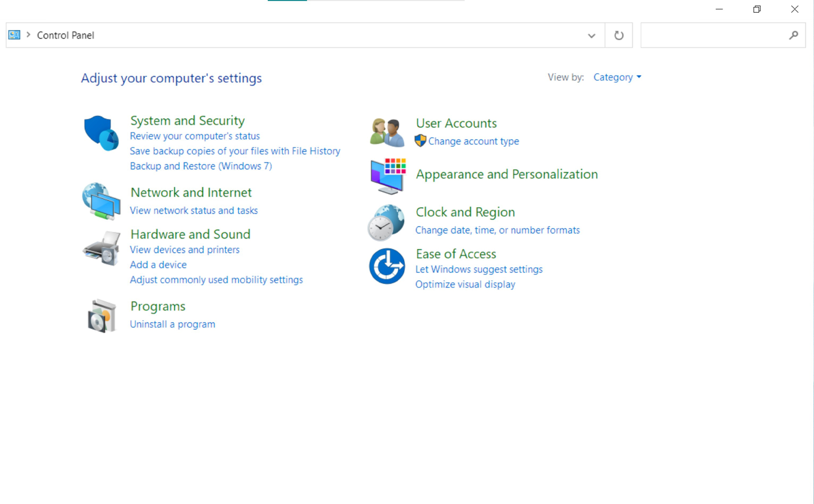Click View devices and printers

pyautogui.click(x=185, y=250)
